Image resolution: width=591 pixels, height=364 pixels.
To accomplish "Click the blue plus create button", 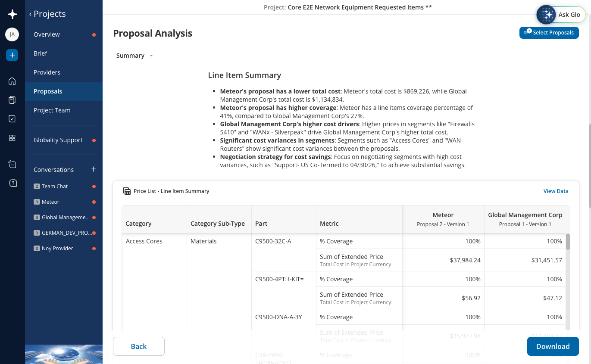I will pyautogui.click(x=12, y=55).
